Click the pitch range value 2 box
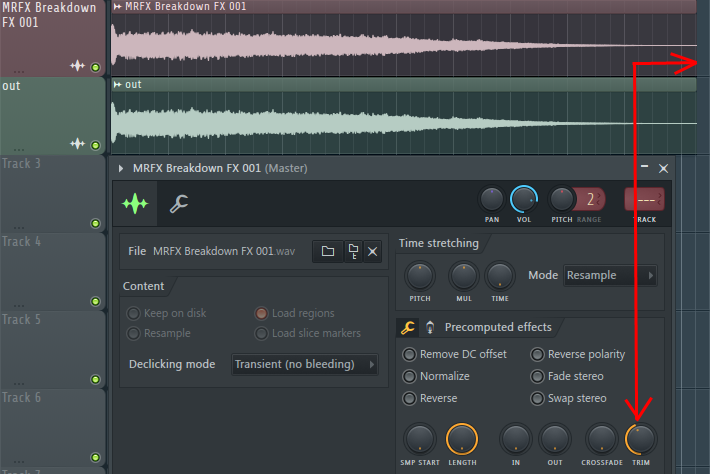710x474 pixels. coord(590,199)
